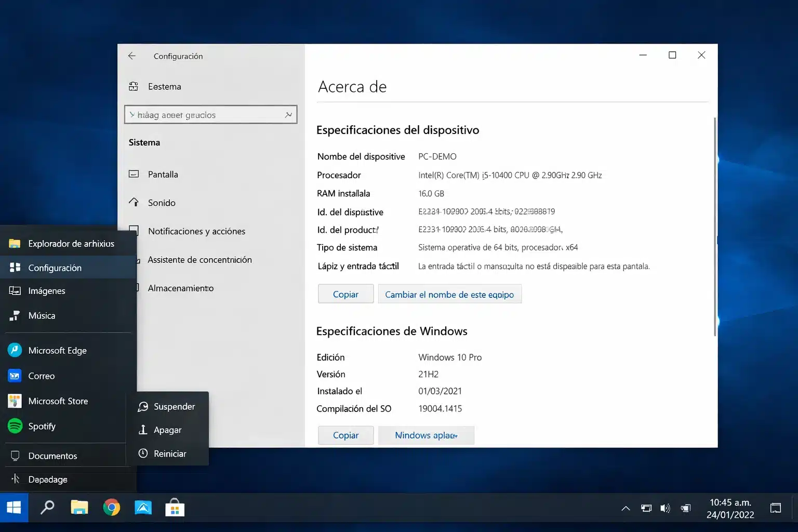Adjust volume from the speaker tray icon
798x532 pixels.
(x=666, y=508)
